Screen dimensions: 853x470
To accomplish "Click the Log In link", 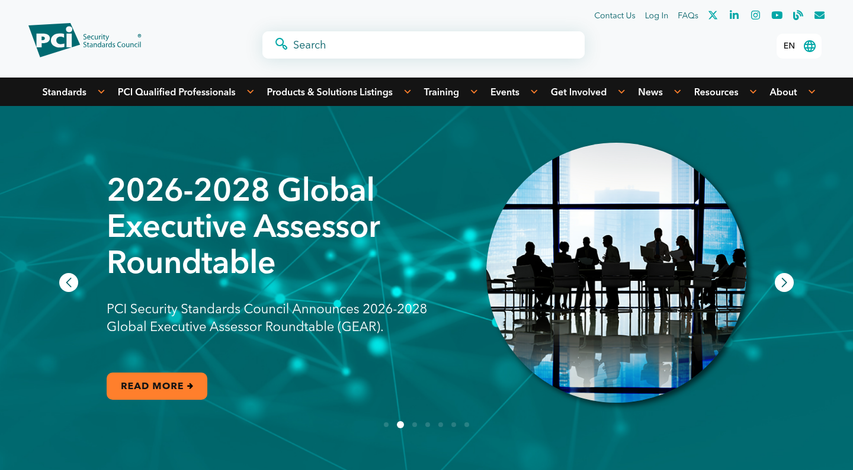I will pos(656,16).
